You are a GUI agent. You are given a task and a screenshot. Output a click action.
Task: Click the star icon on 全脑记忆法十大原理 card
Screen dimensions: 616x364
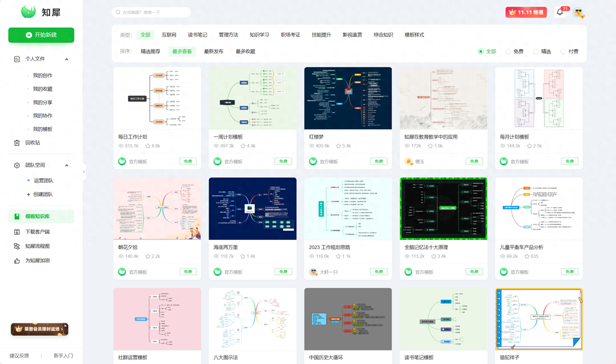coord(434,256)
